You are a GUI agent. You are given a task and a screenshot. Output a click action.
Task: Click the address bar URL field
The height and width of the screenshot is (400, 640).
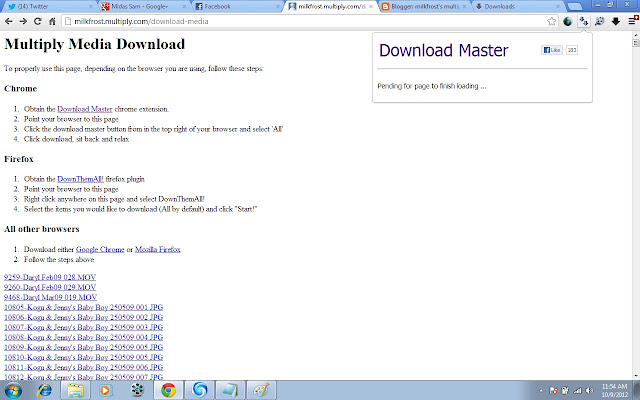(x=304, y=22)
